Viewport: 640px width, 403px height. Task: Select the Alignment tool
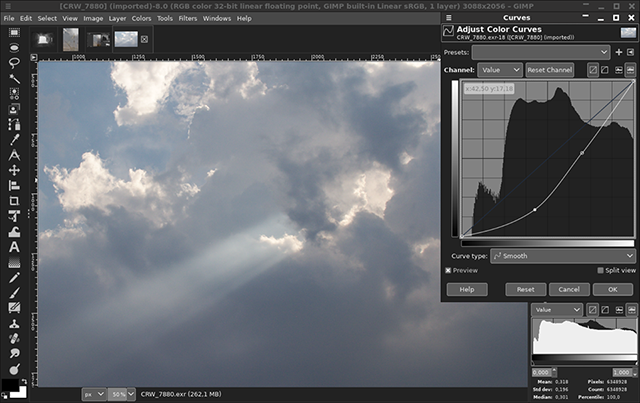(14, 185)
